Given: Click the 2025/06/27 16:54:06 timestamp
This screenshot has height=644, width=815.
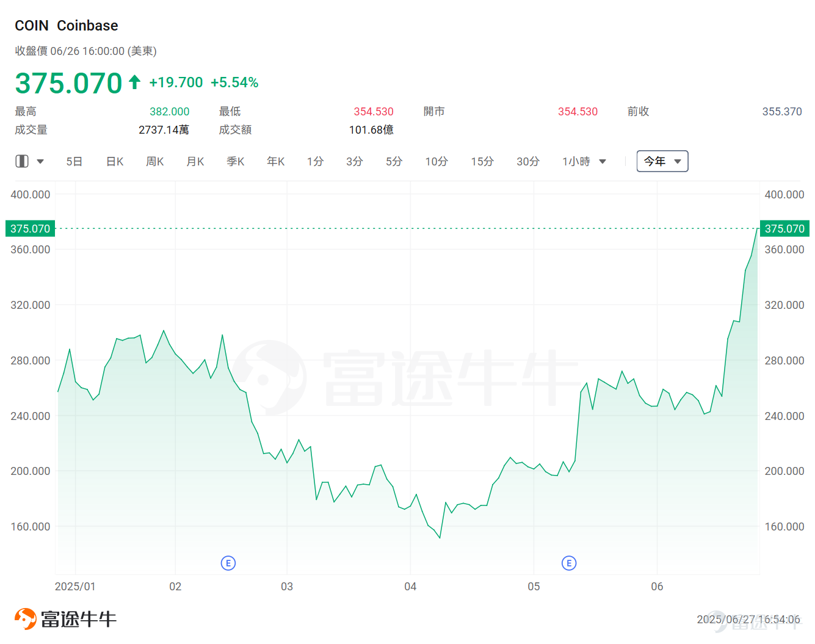Looking at the screenshot, I should tap(748, 620).
